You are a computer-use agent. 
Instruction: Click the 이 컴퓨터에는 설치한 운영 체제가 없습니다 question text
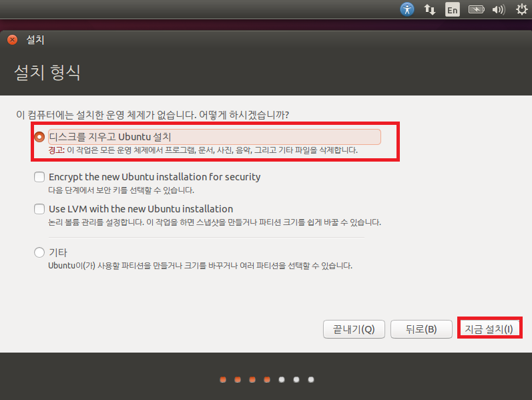click(x=152, y=115)
